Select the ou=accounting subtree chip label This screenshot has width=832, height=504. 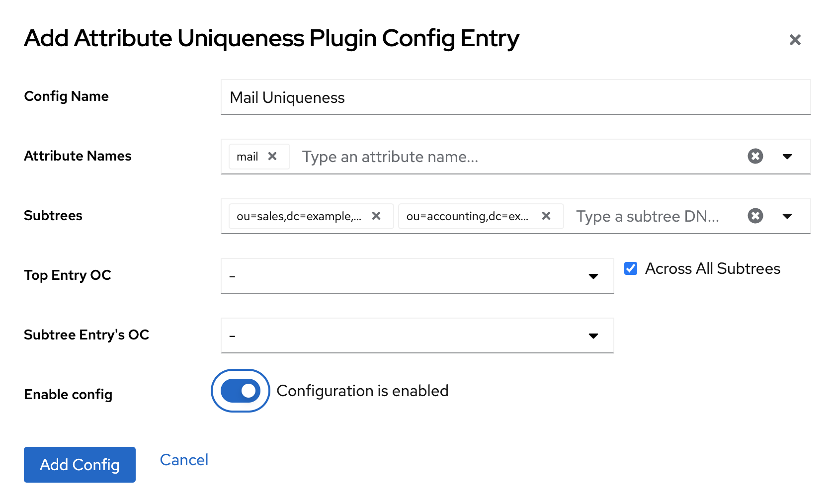click(x=467, y=217)
